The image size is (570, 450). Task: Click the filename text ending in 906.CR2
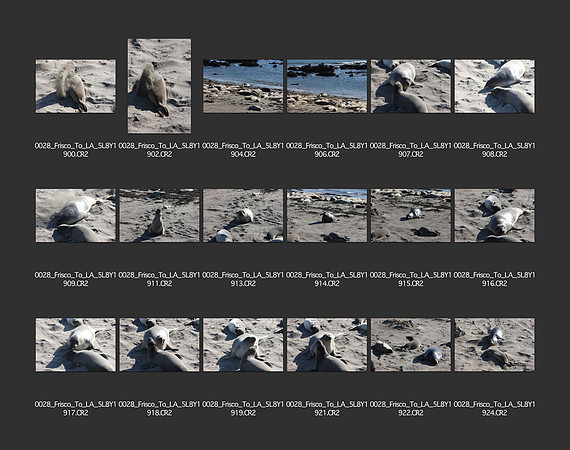pyautogui.click(x=327, y=150)
